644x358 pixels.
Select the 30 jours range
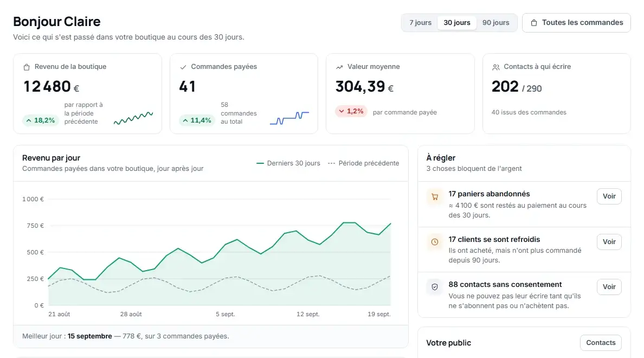[x=457, y=23]
